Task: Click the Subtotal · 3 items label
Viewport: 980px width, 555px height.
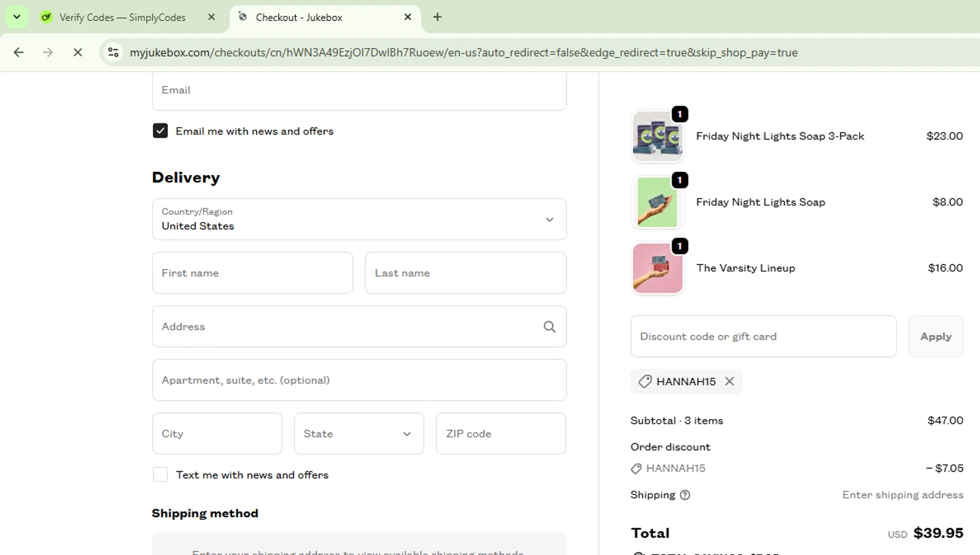Action: point(677,420)
